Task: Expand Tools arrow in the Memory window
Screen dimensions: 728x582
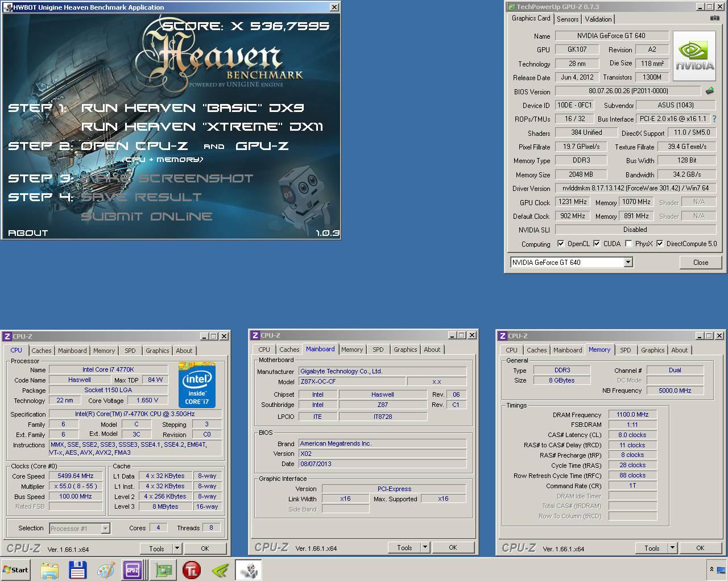Action: pyautogui.click(x=672, y=548)
